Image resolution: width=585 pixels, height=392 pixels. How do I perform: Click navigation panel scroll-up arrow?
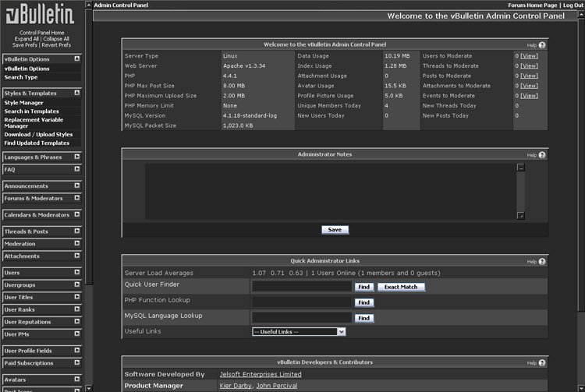[88, 5]
